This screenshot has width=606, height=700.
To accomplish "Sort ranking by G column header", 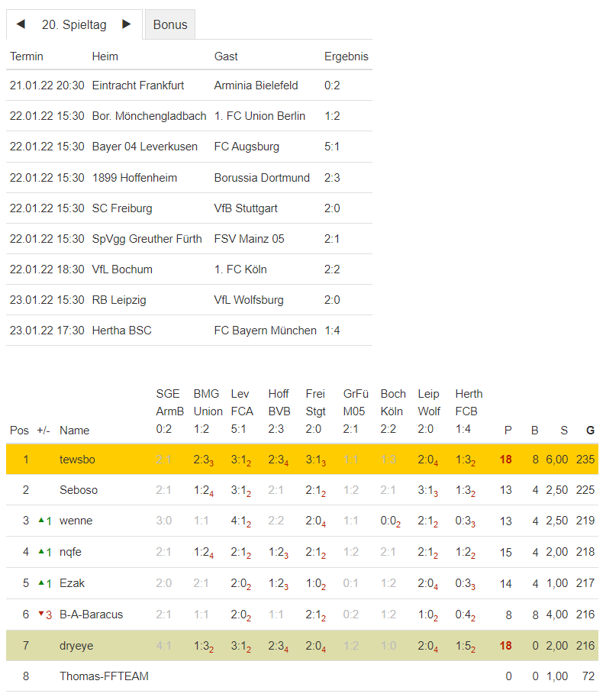I will point(590,431).
